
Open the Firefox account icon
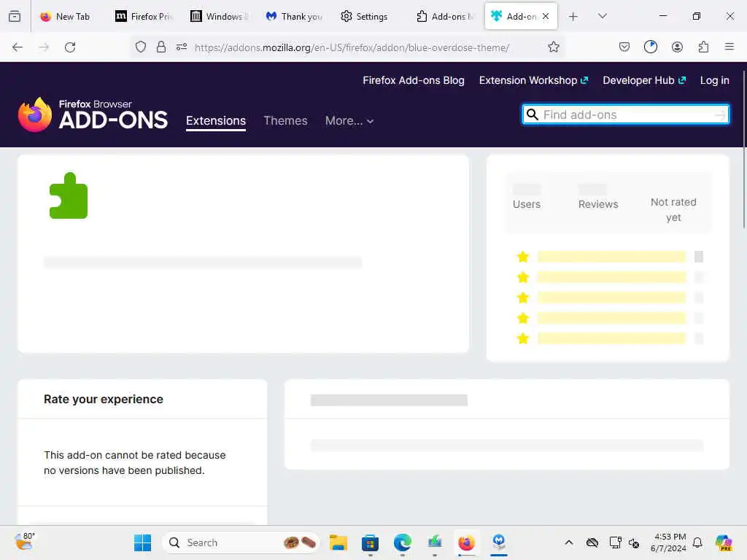pos(677,47)
